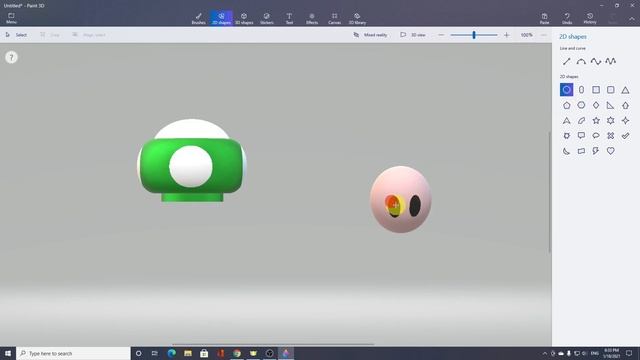Image resolution: width=640 pixels, height=360 pixels.
Task: Open the 3D shapes tab
Action: coord(244,18)
